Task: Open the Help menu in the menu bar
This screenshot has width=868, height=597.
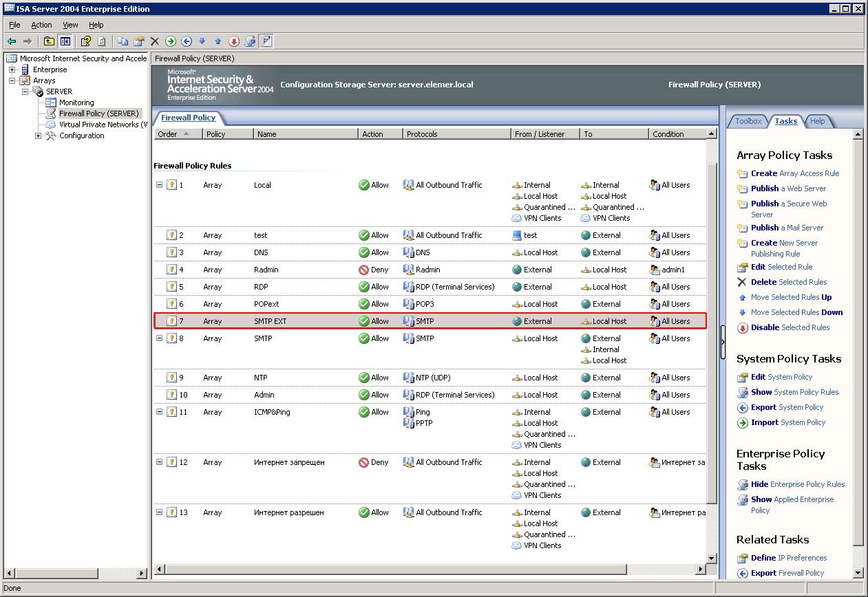Action: pyautogui.click(x=96, y=25)
